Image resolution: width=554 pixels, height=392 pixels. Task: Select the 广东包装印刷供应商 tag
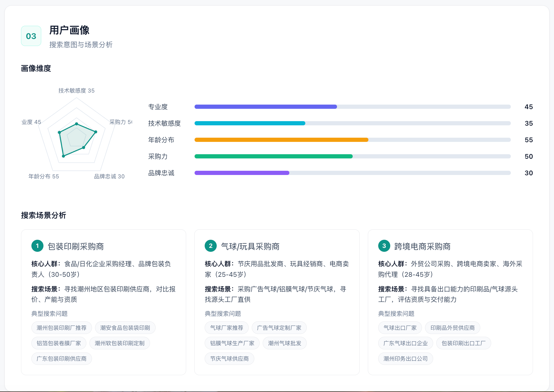(61, 358)
